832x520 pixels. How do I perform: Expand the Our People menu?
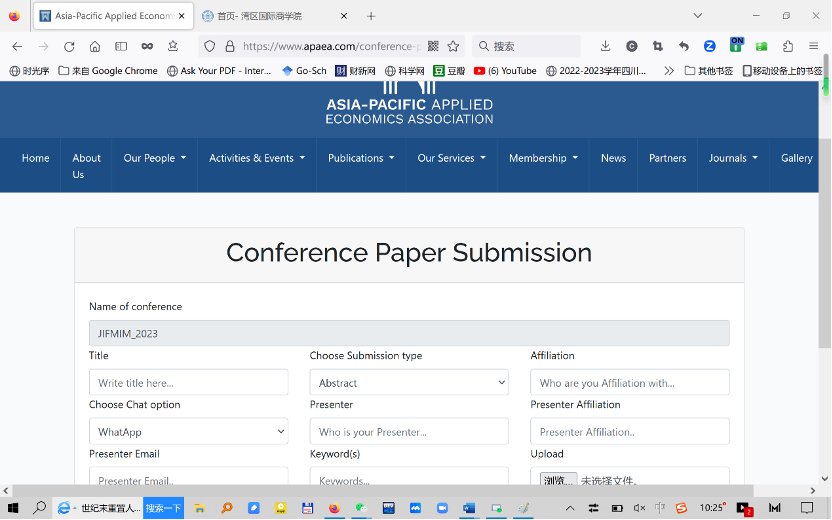[x=154, y=158]
